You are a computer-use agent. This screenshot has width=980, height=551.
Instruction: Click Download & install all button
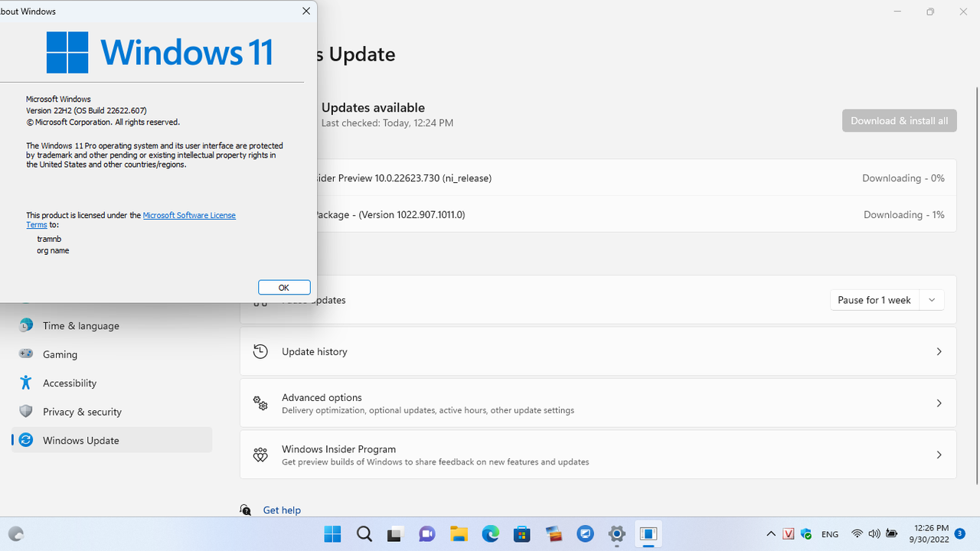pos(899,121)
